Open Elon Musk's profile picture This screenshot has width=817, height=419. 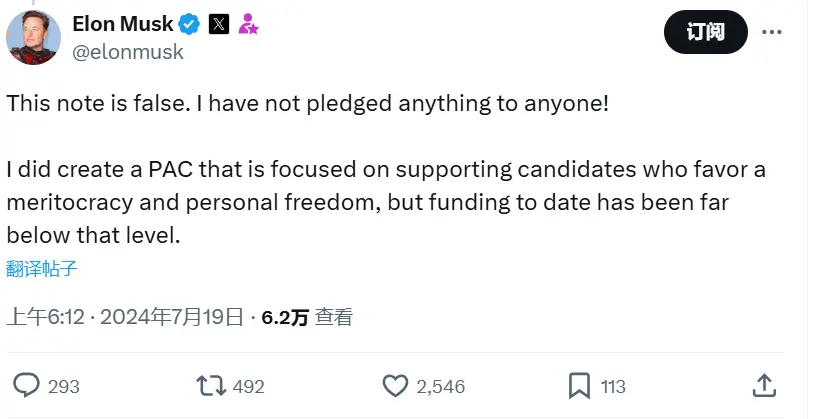pos(32,37)
